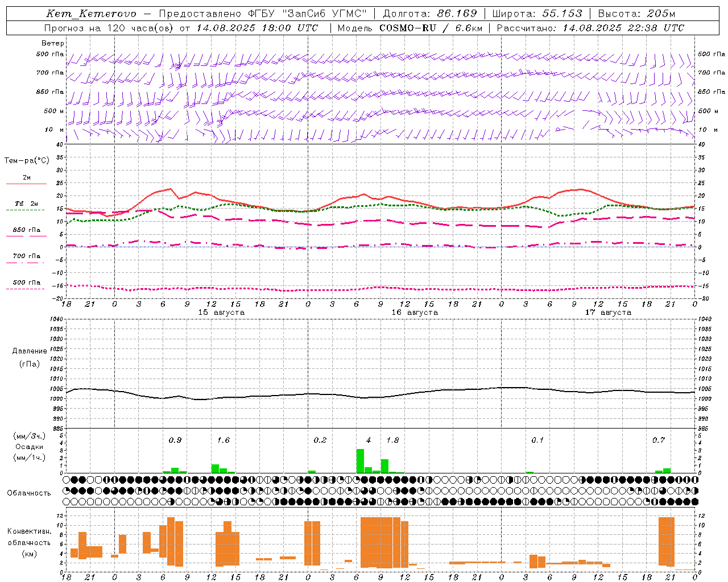
Task: Select the "Широта: 55.153" header value
Action: [537, 14]
